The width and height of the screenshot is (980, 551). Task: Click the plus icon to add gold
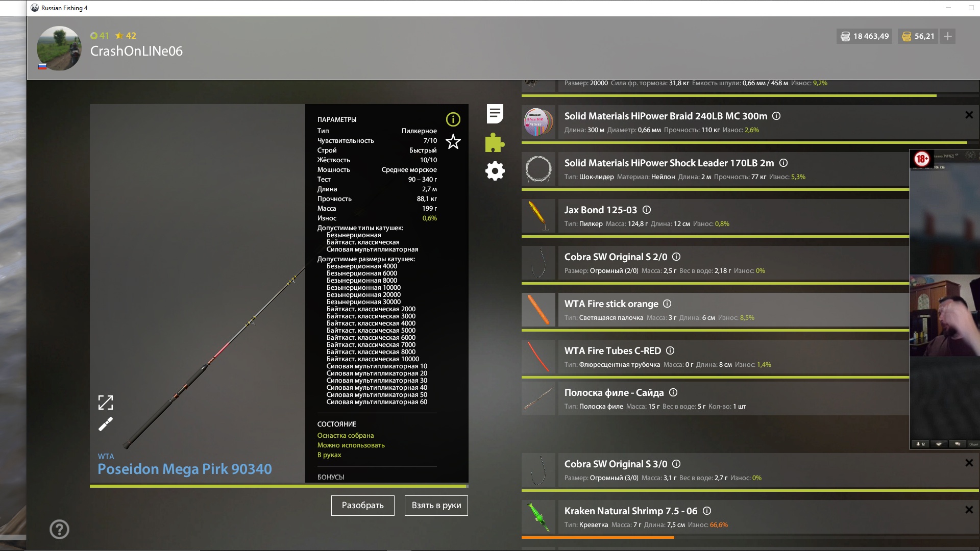[948, 36]
